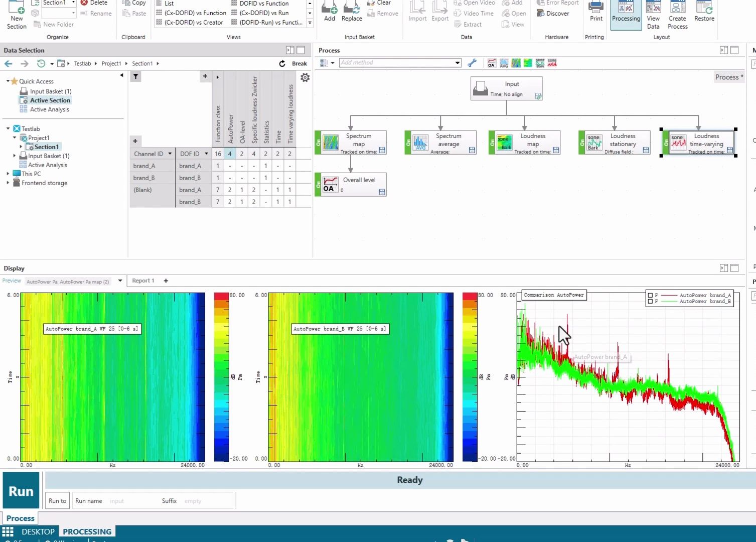
Task: Add data to the Input Basket
Action: (330, 12)
